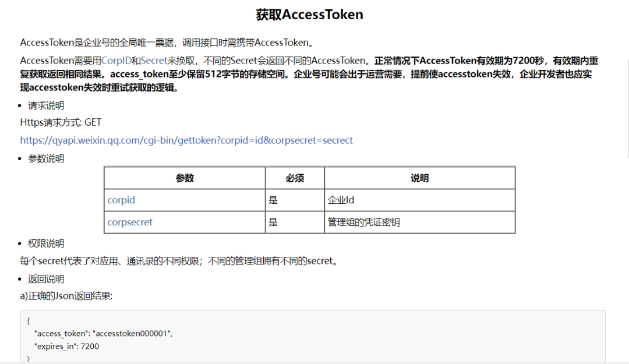629x364 pixels.
Task: Click the corpsecret parameter link
Action: (x=130, y=222)
